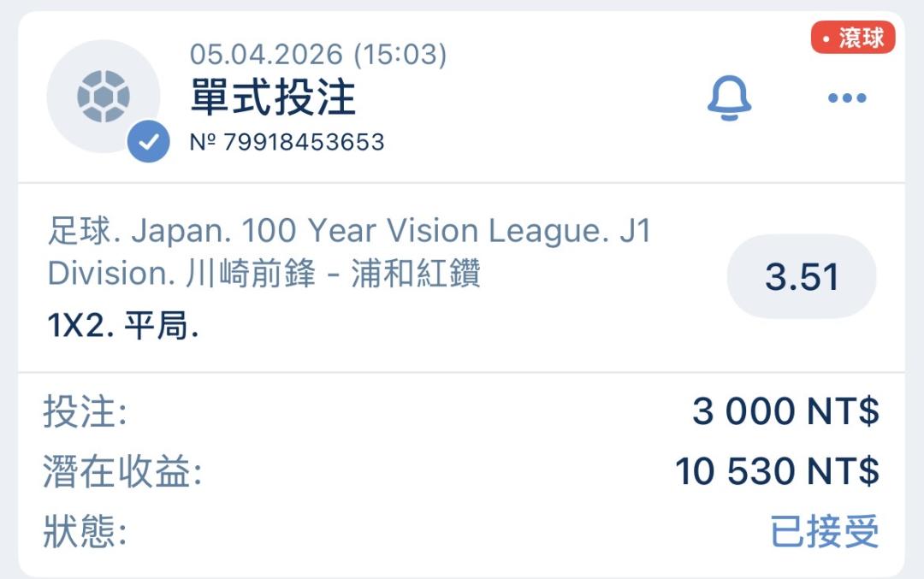Select the 單式投注 bet title
The width and height of the screenshot is (924, 579).
273,97
